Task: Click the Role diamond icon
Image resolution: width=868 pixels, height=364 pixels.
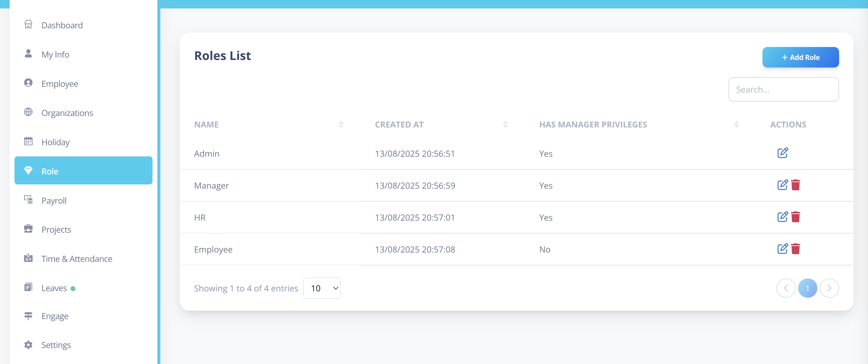Action: 28,171
